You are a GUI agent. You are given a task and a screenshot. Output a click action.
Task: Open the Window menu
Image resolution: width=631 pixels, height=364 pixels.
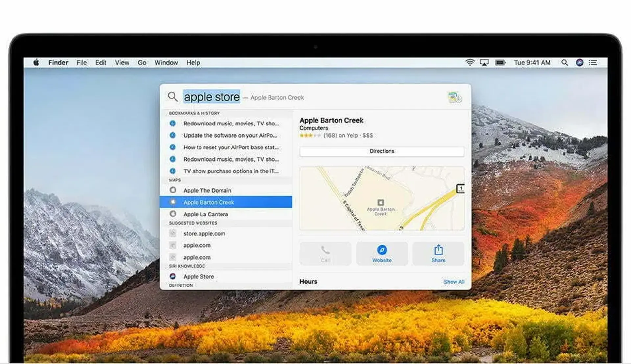tap(166, 62)
